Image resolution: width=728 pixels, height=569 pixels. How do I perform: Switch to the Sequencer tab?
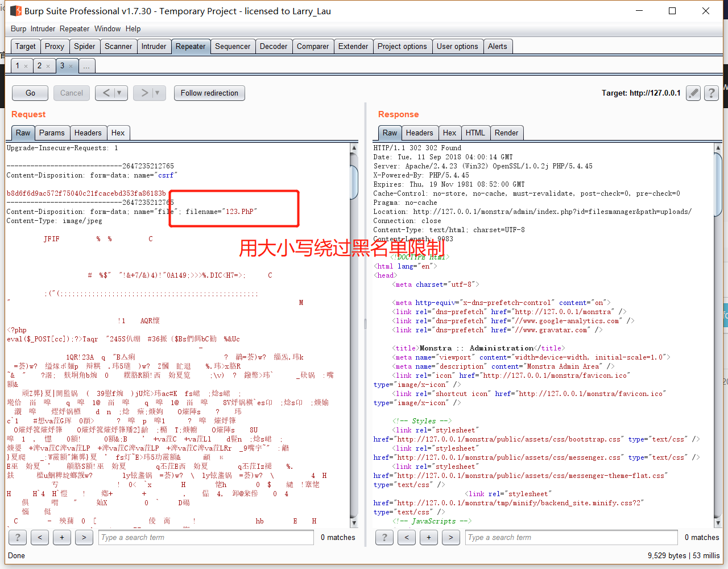[233, 47]
